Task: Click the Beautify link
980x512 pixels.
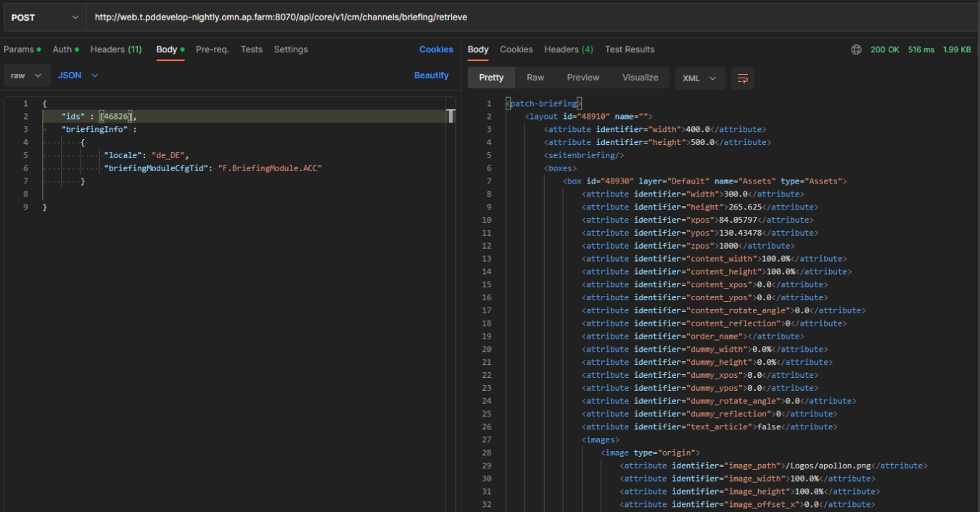Action: [x=431, y=75]
